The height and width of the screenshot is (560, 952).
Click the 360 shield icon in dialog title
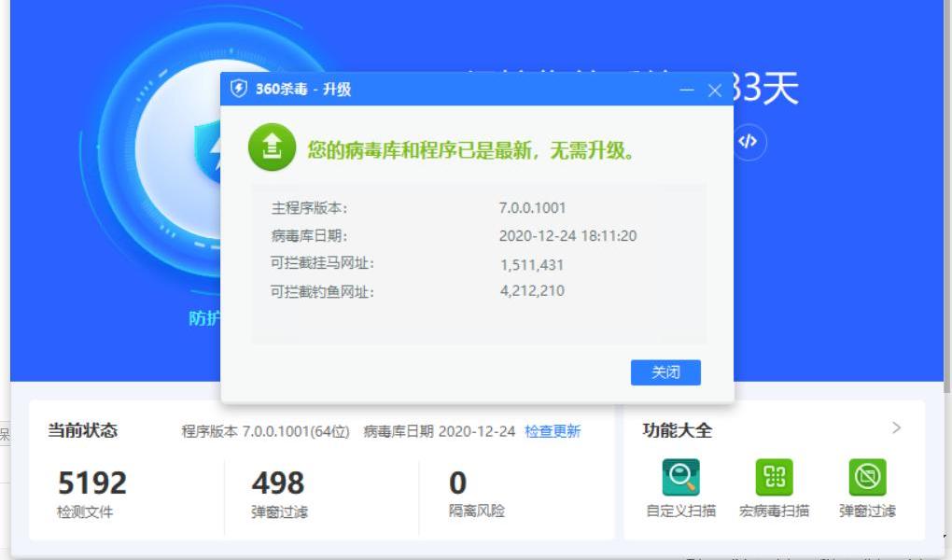pos(239,89)
